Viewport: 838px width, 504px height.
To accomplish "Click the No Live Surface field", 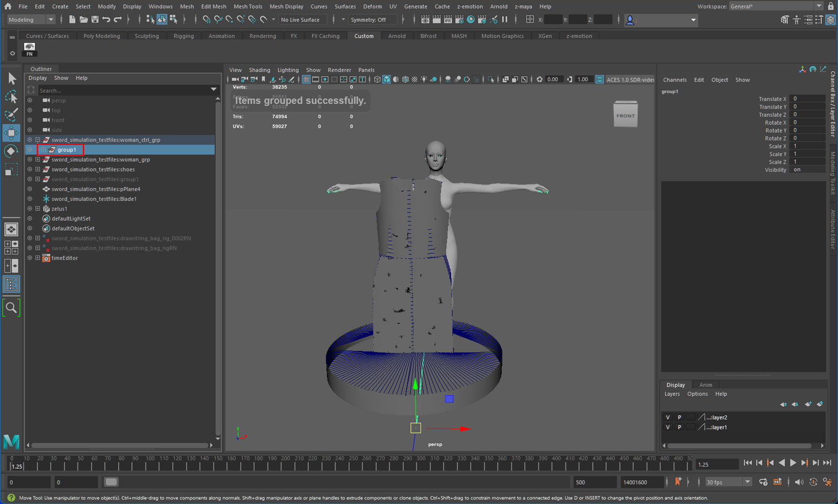I will [302, 20].
